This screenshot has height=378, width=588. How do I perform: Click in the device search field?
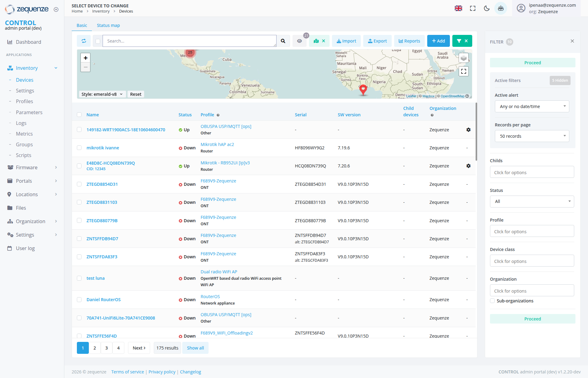click(189, 41)
